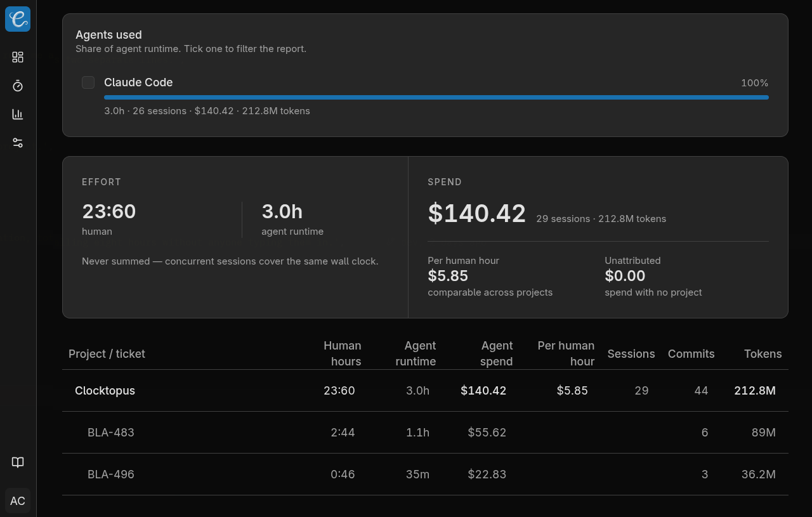812x517 pixels.
Task: Click the $140.42 agent spend cell in Clocktopus row
Action: click(483, 391)
